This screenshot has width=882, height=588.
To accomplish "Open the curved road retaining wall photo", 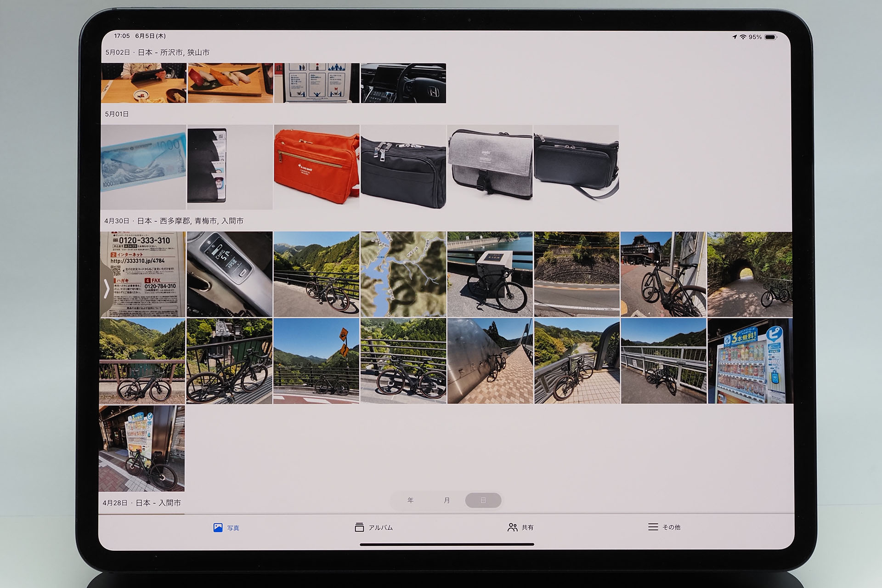I will 577,274.
